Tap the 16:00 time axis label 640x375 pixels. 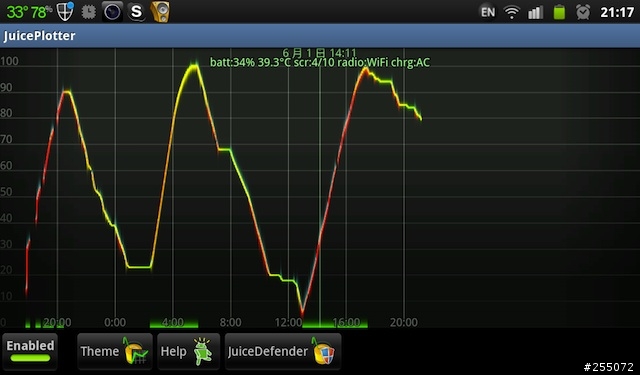(346, 322)
